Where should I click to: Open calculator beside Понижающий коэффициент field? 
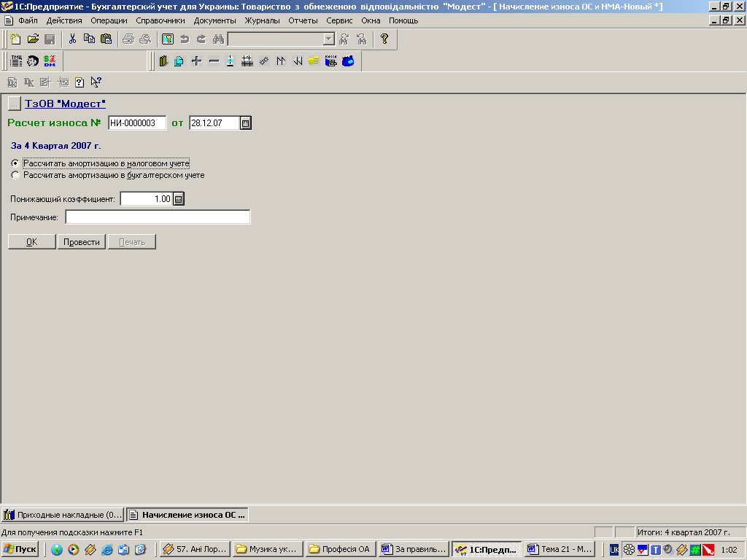[x=178, y=199]
